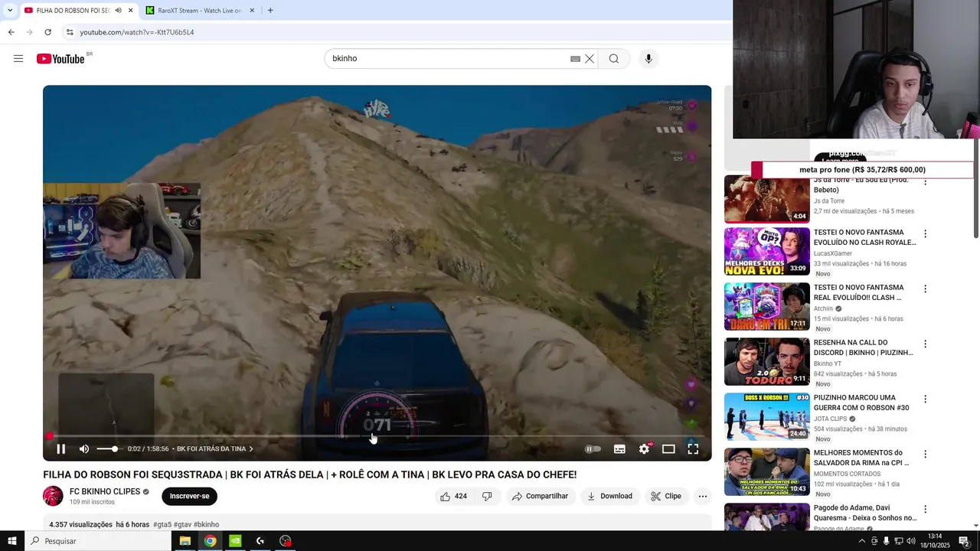Open options for Js da Torre video
The image size is (980, 551).
(925, 182)
